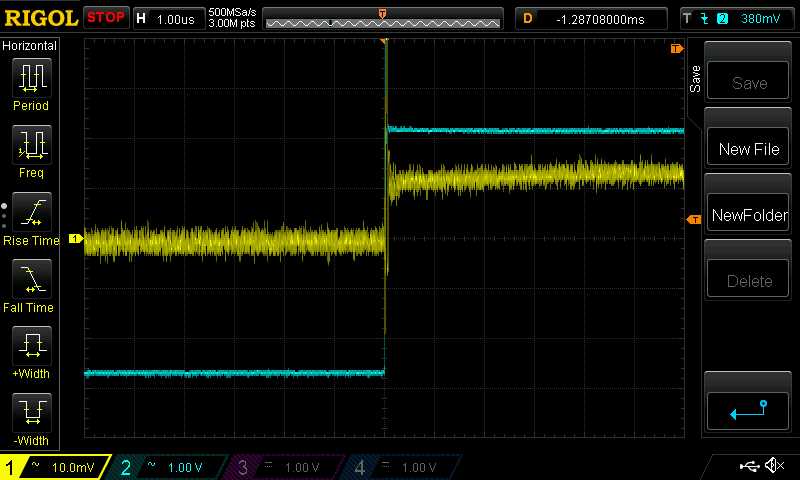Select the +Width measurement icon
Screen dimensions: 800x480
tap(32, 345)
